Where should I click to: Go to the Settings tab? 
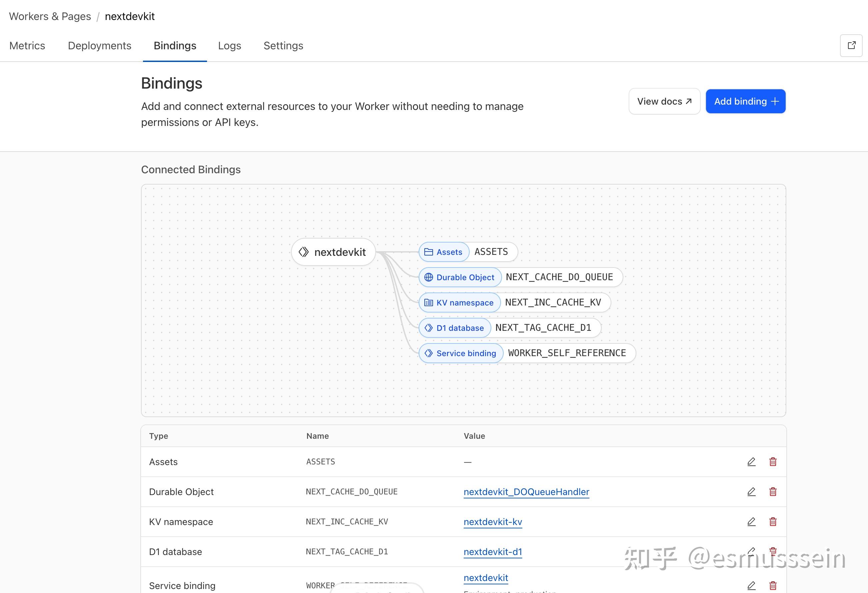283,46
